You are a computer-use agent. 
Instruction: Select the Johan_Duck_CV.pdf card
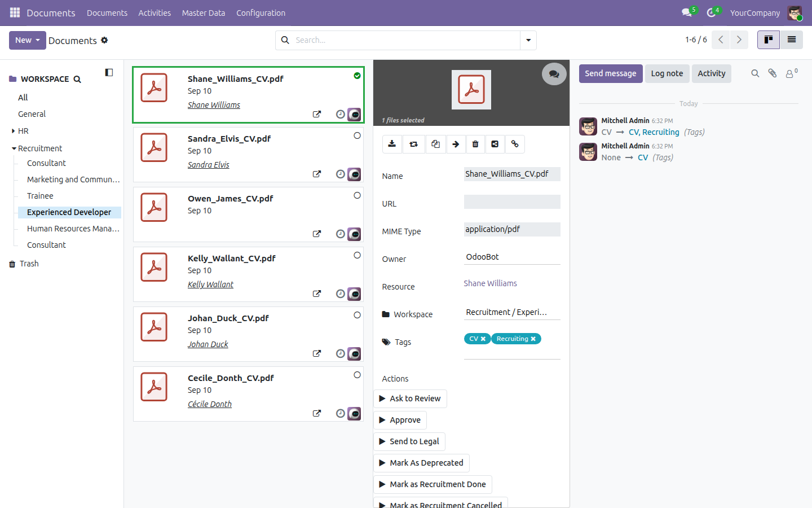tap(357, 315)
